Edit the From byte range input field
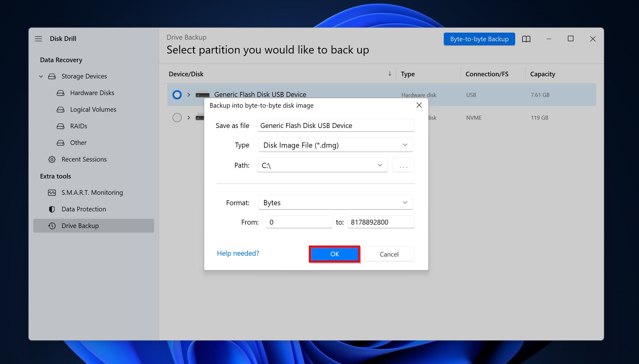639x364 pixels. point(299,222)
